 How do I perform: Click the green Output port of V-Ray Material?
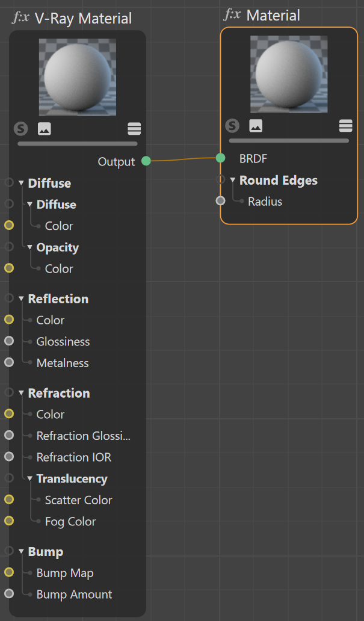coord(146,161)
